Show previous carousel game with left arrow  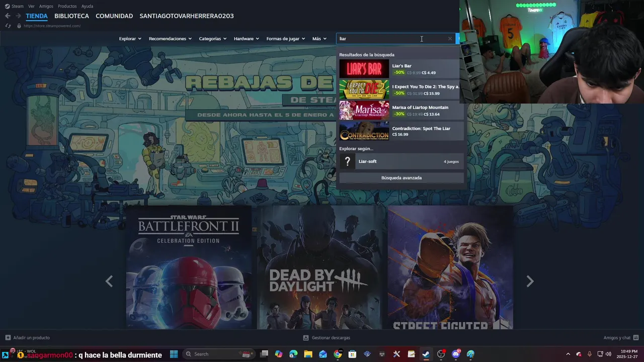(x=109, y=282)
